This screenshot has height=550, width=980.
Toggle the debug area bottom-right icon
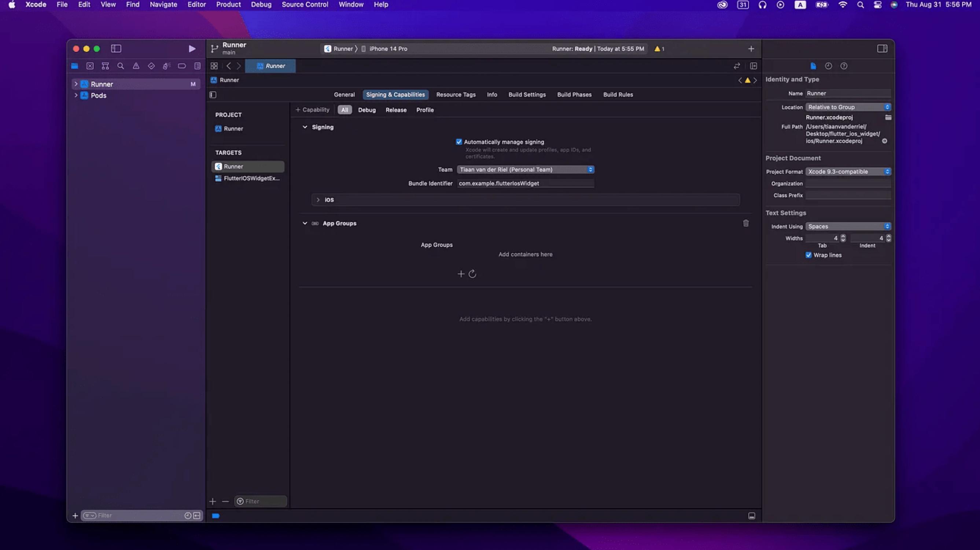tap(751, 516)
